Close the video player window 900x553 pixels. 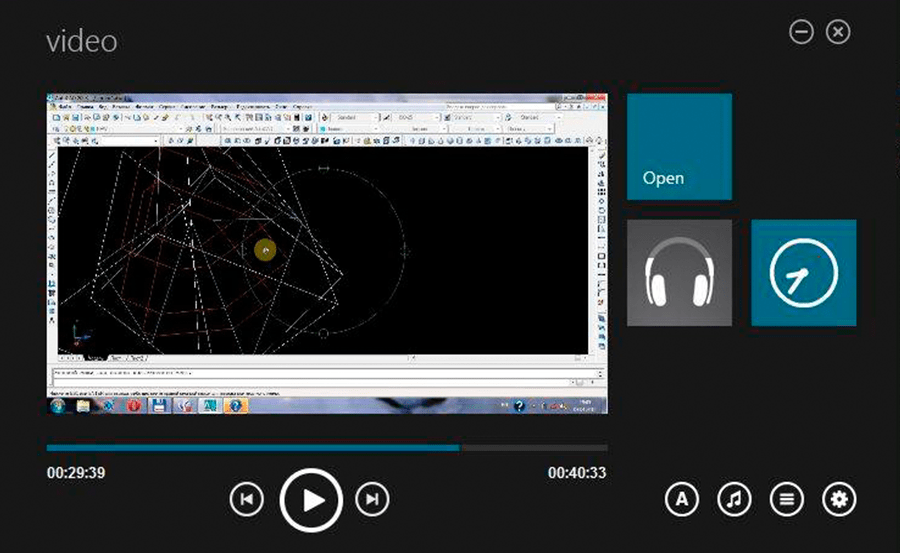[x=838, y=33]
